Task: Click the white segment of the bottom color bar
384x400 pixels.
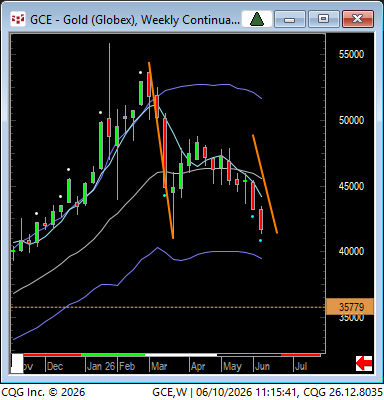Action: 181,355
